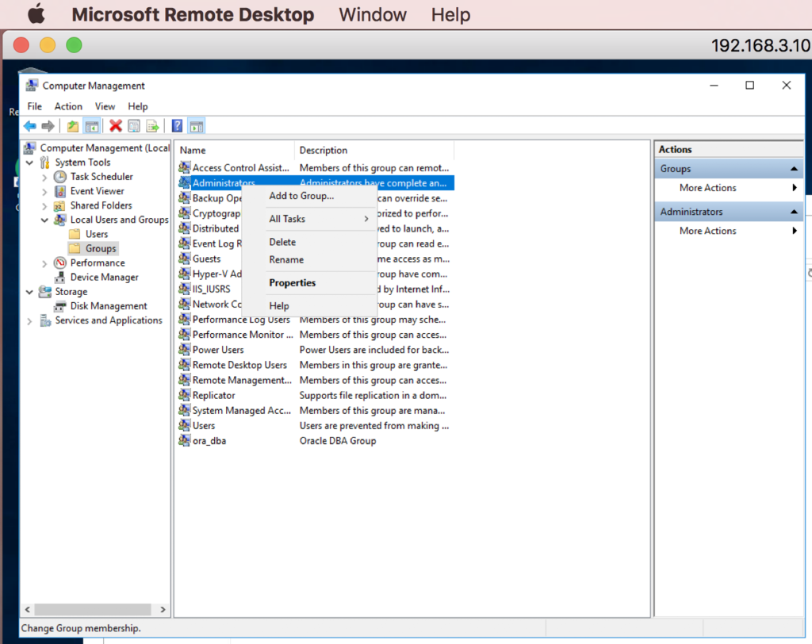Collapse the System Tools tree node
The width and height of the screenshot is (812, 644).
pyautogui.click(x=29, y=163)
